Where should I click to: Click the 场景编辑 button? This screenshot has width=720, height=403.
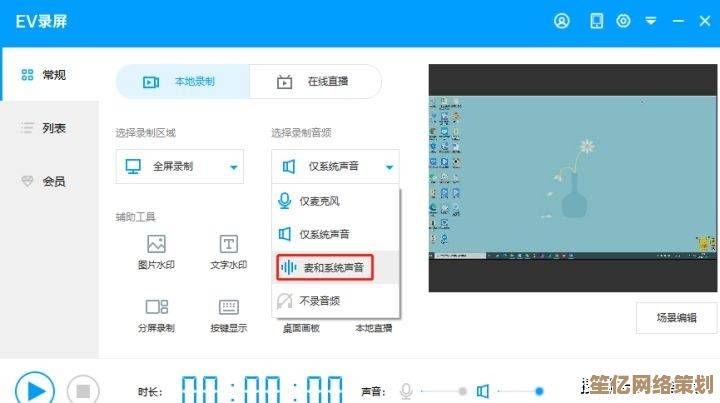(x=676, y=318)
